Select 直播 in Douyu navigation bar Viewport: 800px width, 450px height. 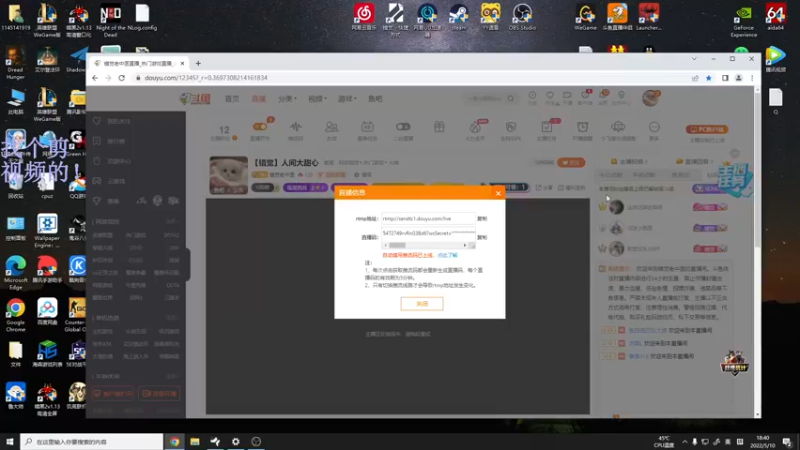tap(259, 98)
